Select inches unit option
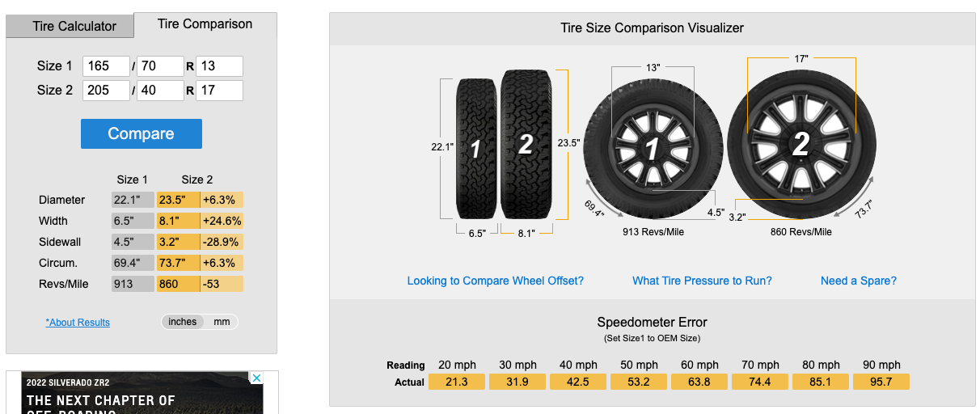This screenshot has width=980, height=414. 183,322
